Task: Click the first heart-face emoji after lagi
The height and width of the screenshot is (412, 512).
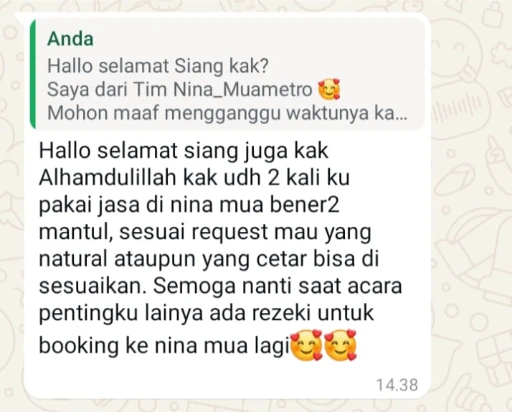Action: [x=307, y=345]
